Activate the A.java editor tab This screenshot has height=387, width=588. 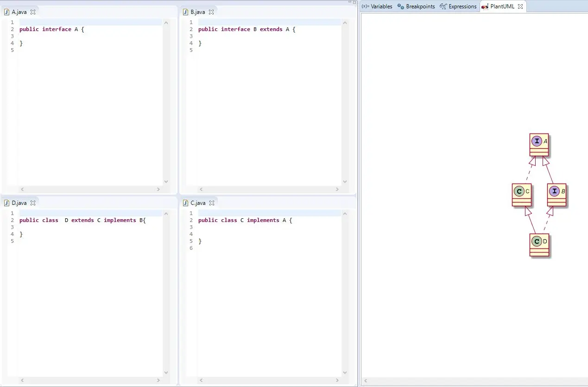19,12
